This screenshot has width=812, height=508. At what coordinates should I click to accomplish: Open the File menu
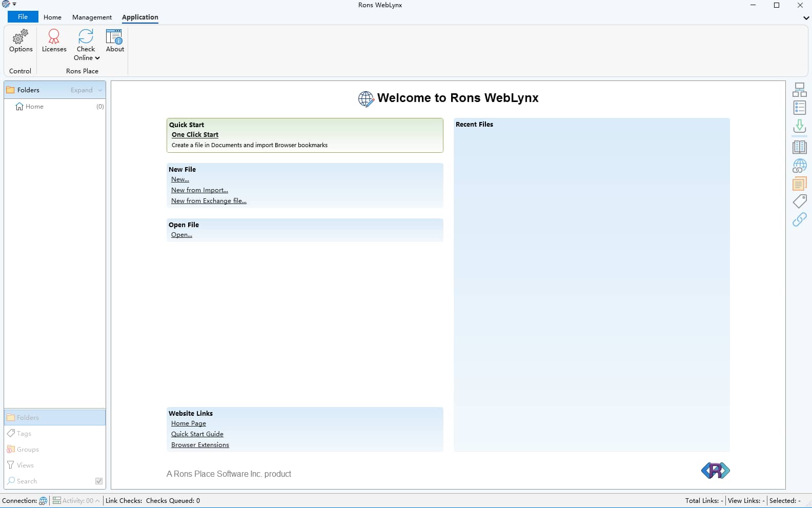coord(23,17)
